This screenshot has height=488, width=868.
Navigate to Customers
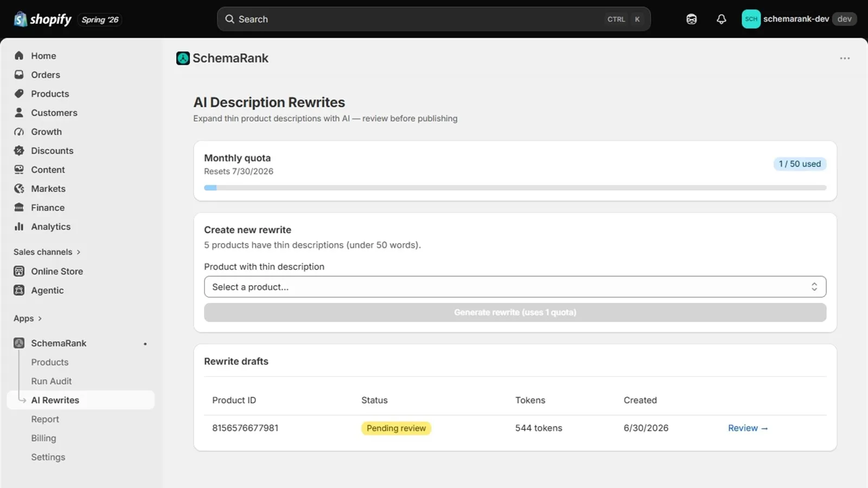(54, 112)
